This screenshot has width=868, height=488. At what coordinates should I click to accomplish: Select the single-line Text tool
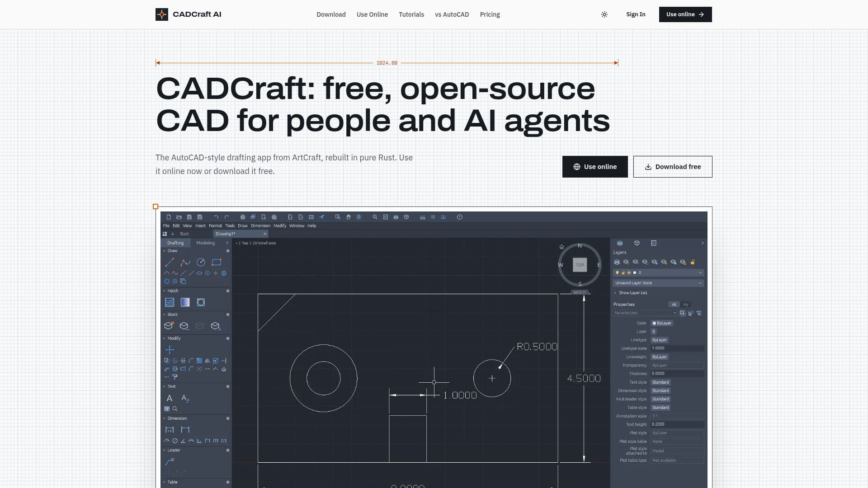[x=170, y=398]
